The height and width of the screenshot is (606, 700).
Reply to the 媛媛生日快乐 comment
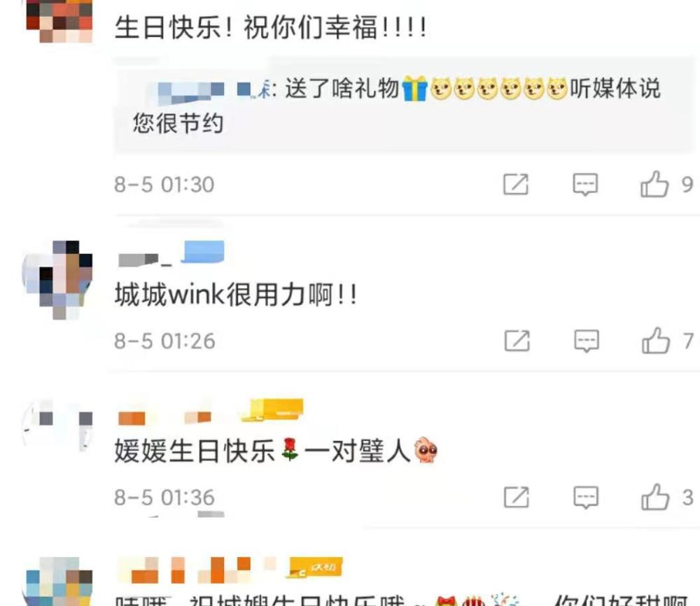(x=586, y=497)
